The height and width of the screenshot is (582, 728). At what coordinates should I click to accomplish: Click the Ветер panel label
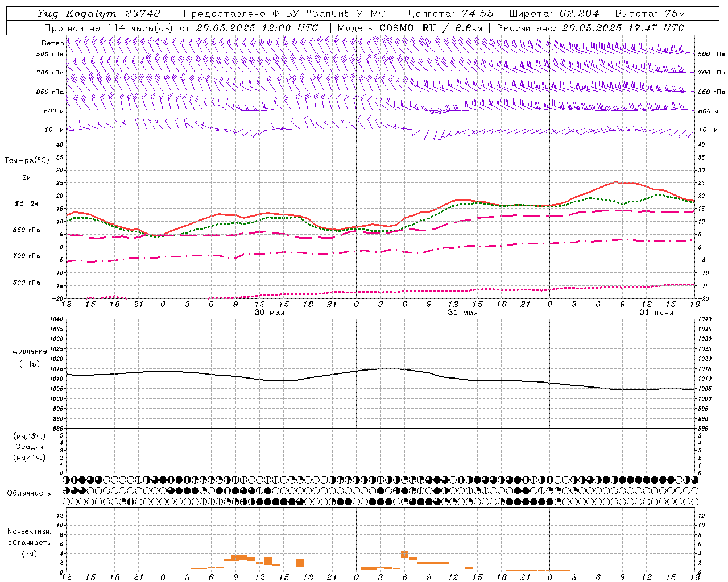52,43
